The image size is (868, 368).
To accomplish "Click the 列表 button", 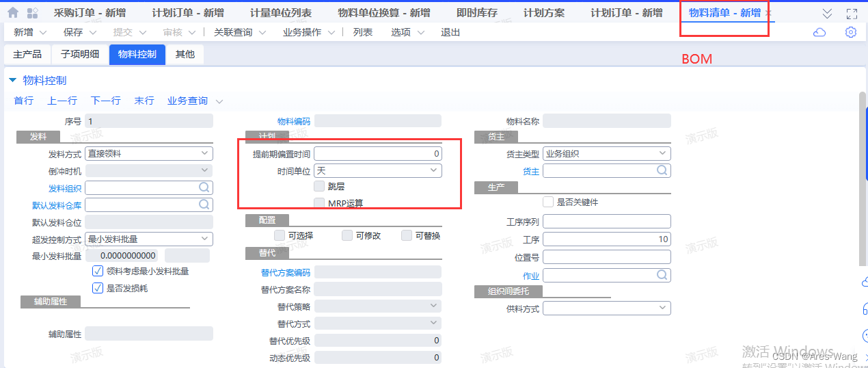I will click(x=363, y=32).
